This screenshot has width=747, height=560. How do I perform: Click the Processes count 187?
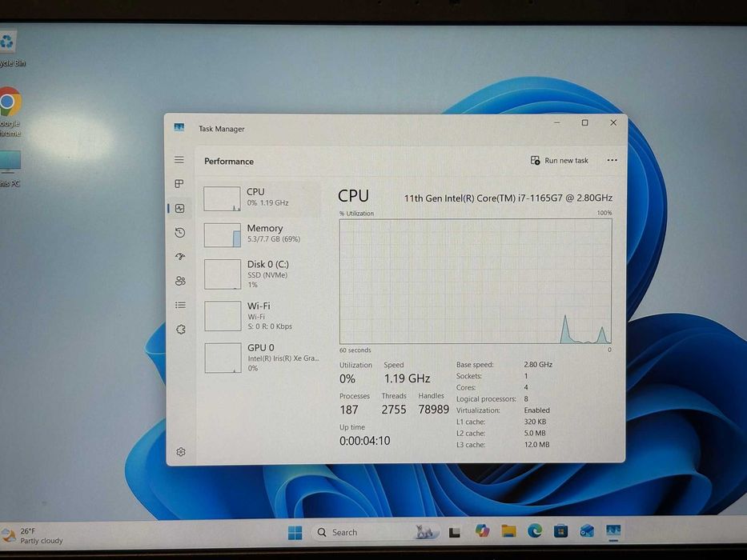pos(349,410)
